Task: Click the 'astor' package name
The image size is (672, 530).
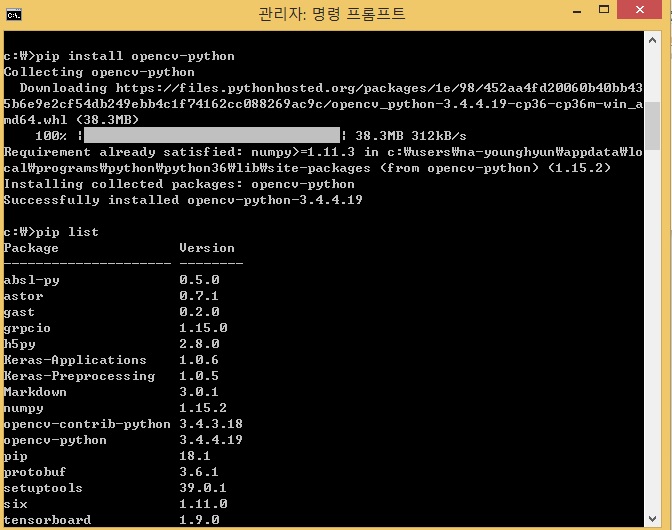Action: click(23, 296)
